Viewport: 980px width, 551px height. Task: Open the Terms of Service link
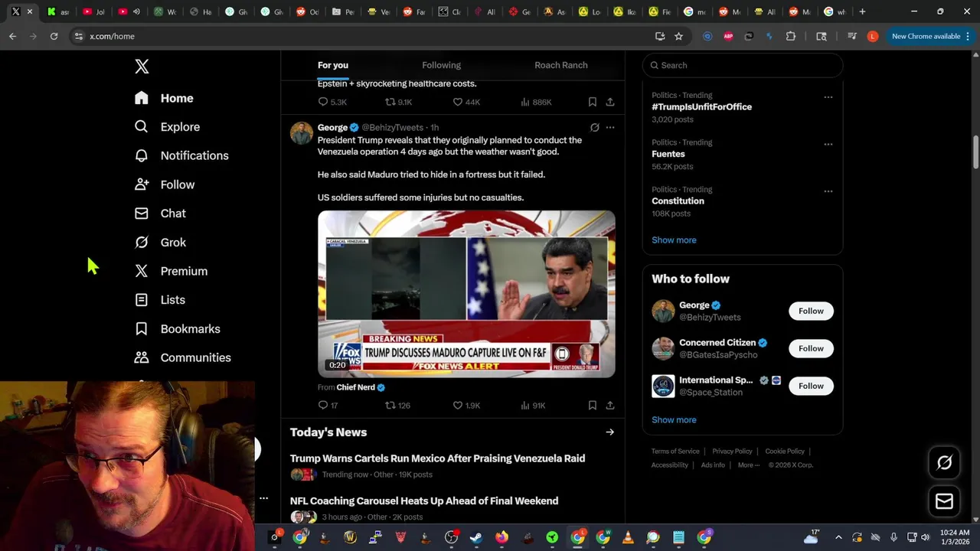tap(675, 452)
